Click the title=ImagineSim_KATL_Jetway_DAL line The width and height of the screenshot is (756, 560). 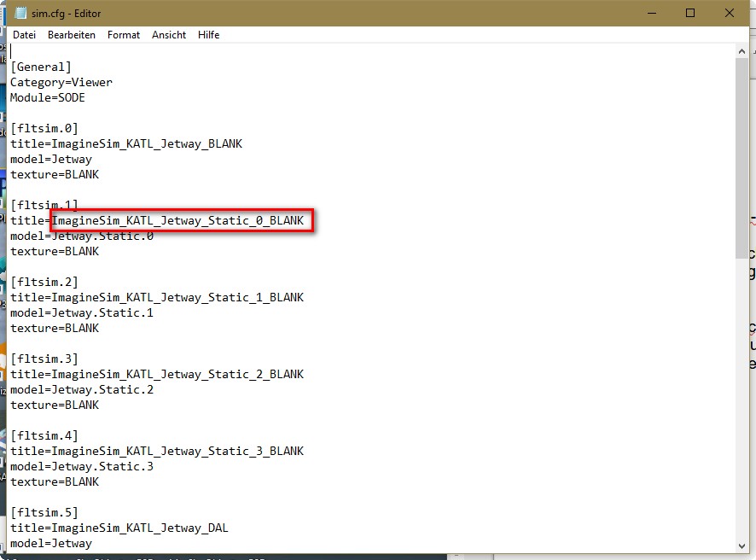click(119, 528)
